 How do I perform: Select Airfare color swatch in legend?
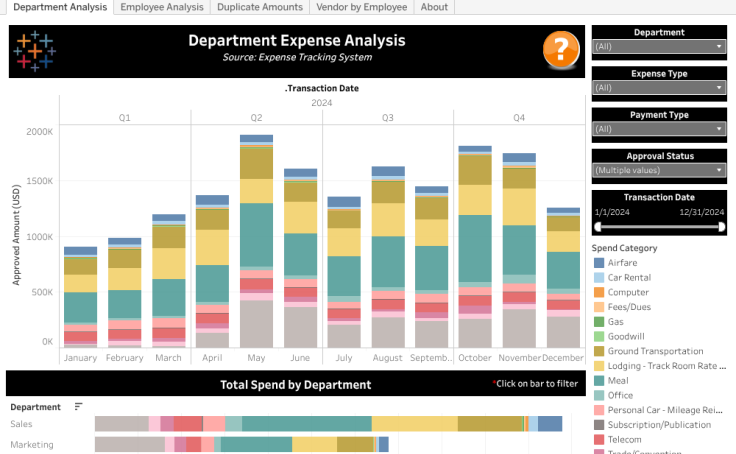coord(598,262)
